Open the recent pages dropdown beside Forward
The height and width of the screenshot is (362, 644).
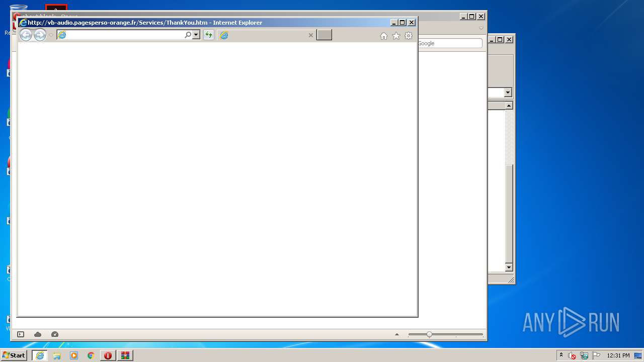tap(51, 35)
